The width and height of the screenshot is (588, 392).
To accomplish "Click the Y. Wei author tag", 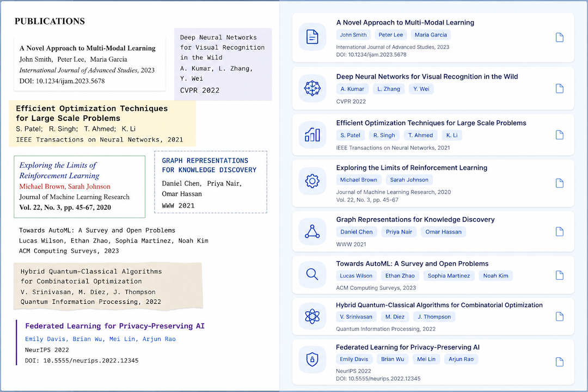I will pos(421,89).
